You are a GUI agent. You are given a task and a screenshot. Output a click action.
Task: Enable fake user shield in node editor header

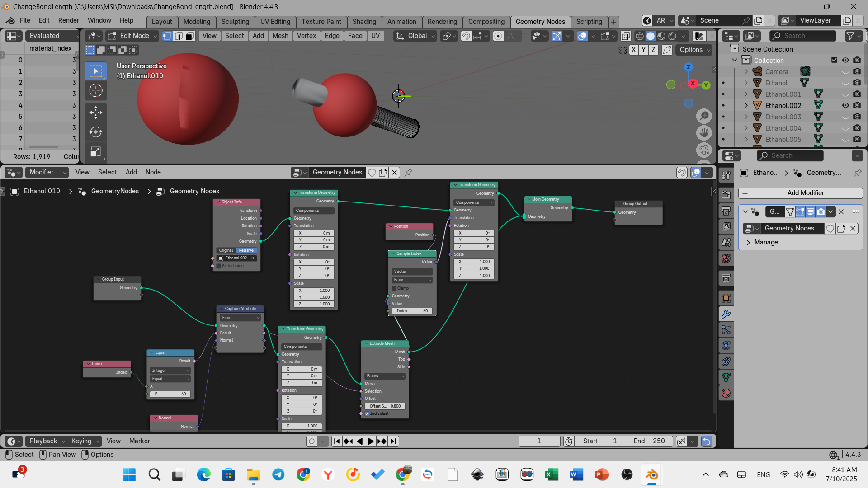point(372,172)
